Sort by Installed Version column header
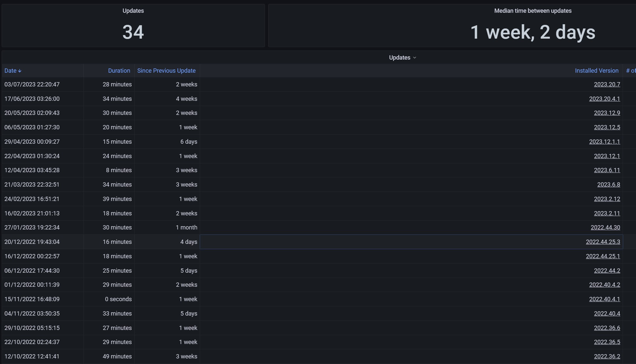This screenshot has width=636, height=364. click(x=596, y=71)
